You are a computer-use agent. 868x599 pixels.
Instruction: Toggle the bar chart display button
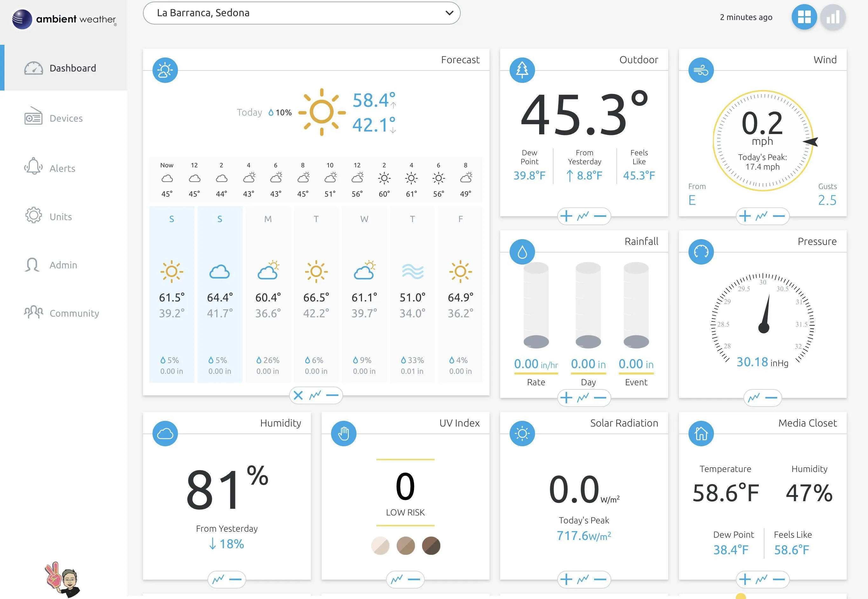click(832, 18)
